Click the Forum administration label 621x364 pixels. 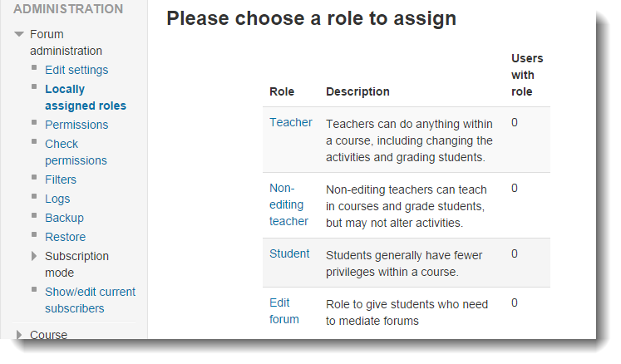pos(67,42)
